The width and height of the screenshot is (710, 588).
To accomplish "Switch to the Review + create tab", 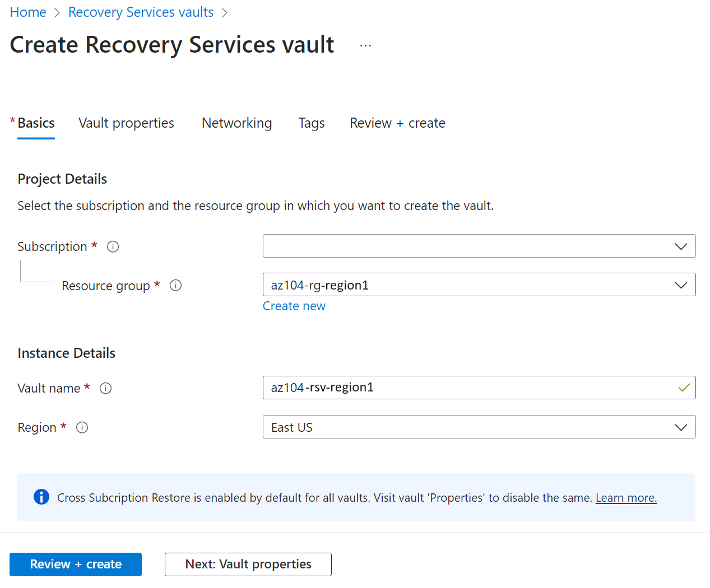I will point(397,123).
